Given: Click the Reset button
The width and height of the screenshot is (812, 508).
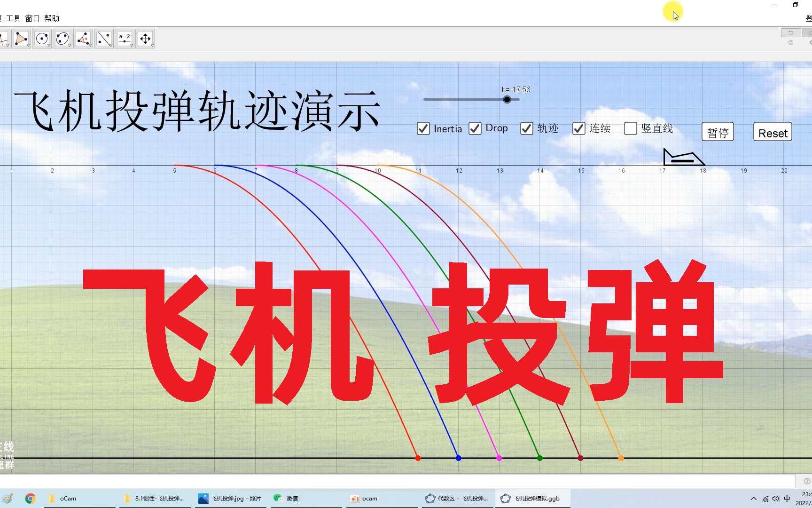Looking at the screenshot, I should click(x=773, y=132).
